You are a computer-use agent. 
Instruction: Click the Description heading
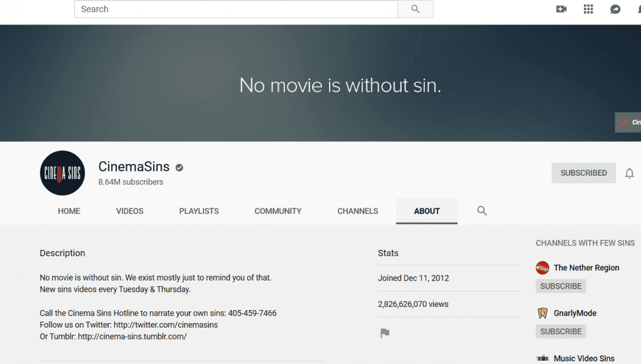(x=62, y=253)
